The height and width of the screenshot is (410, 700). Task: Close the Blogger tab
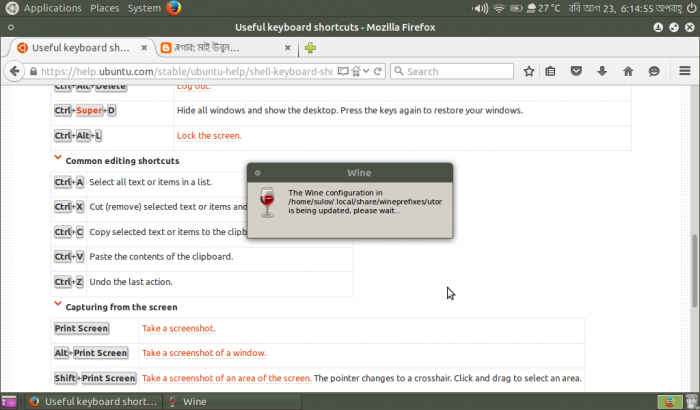point(288,48)
